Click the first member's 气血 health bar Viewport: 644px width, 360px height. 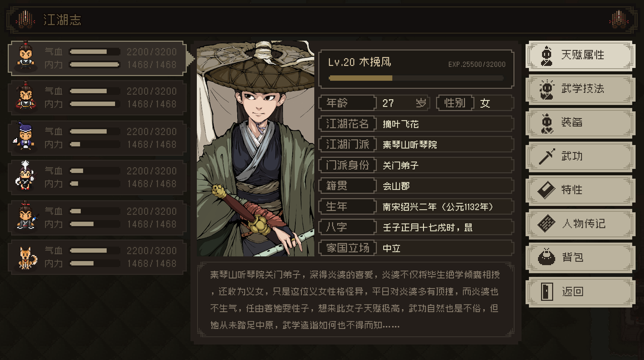[x=95, y=52]
